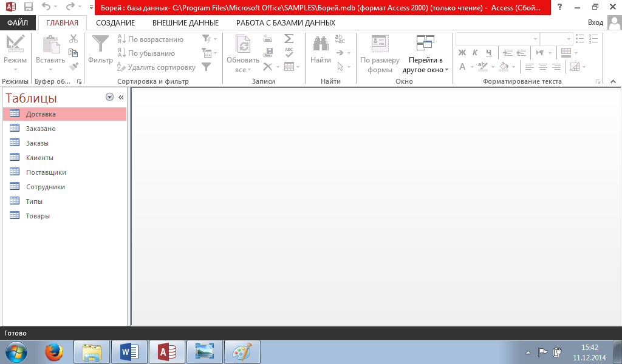Click the Вставить paste icon
The width and height of the screenshot is (622, 364).
click(x=51, y=44)
